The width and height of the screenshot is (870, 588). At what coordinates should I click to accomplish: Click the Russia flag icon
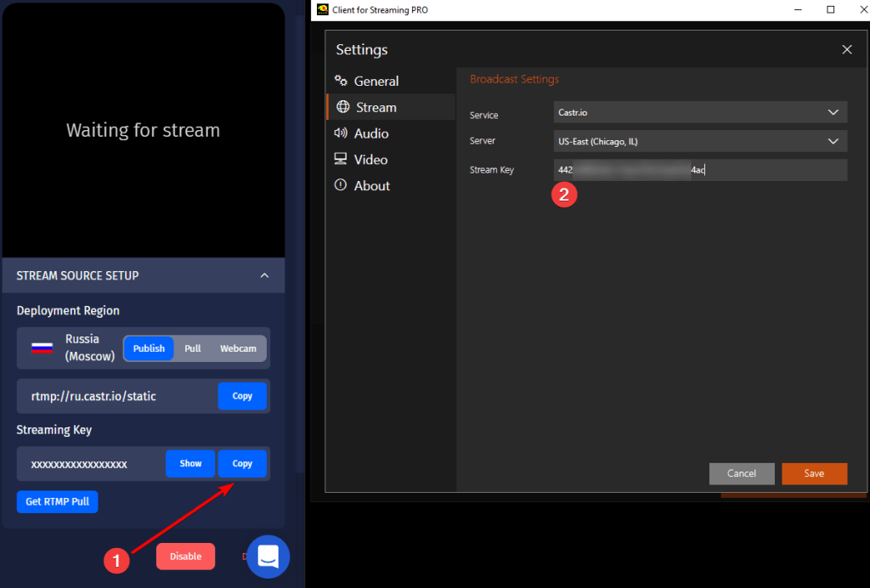click(42, 348)
